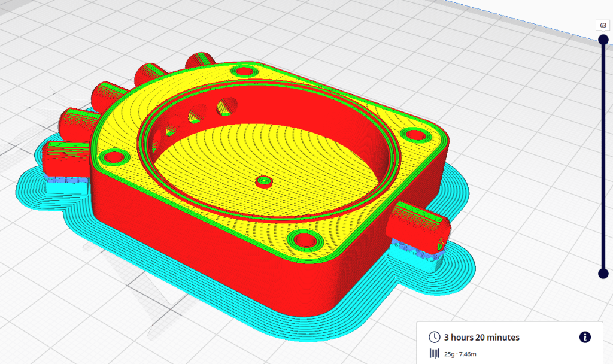
Task: Click the middle of the layer slider track
Action: coord(603,156)
